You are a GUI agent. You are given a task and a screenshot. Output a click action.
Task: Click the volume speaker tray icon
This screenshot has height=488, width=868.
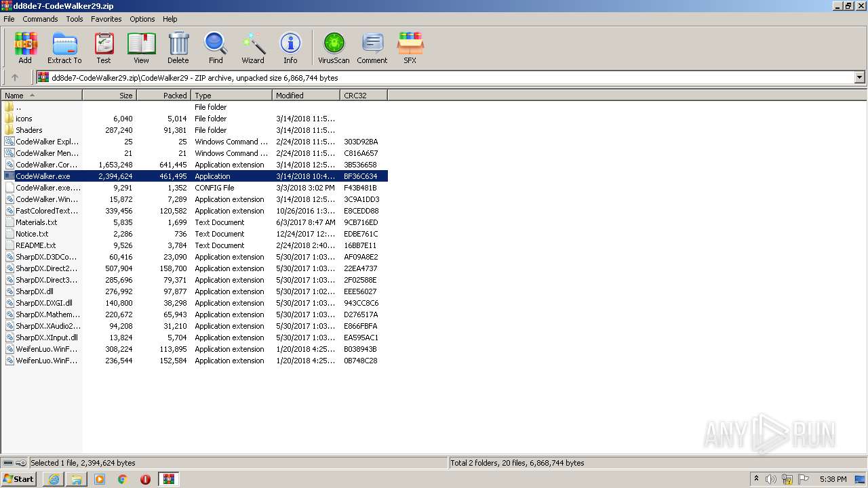tap(771, 479)
